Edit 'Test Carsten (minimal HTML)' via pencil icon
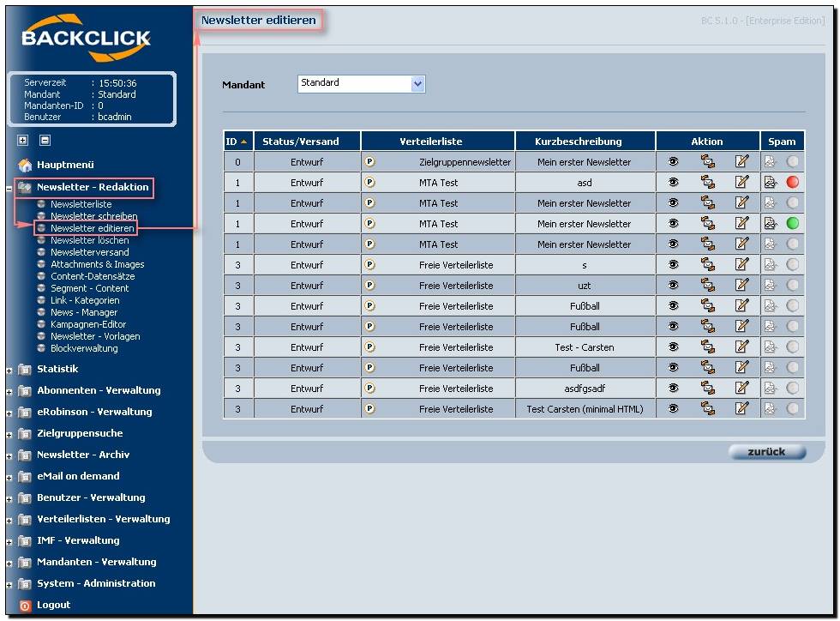840x621 pixels. click(x=741, y=408)
